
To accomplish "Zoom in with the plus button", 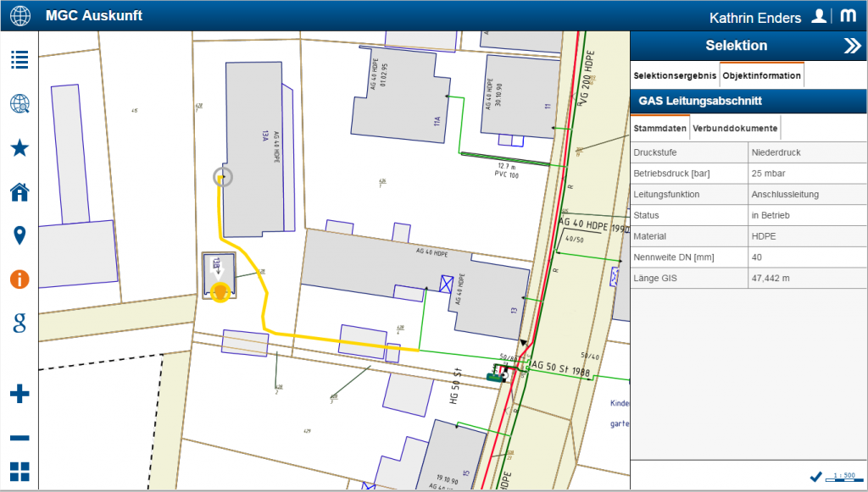I will point(19,394).
